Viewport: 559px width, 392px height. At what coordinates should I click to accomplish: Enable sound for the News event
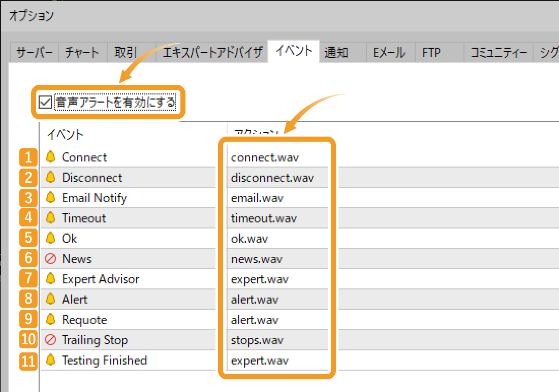[x=51, y=258]
